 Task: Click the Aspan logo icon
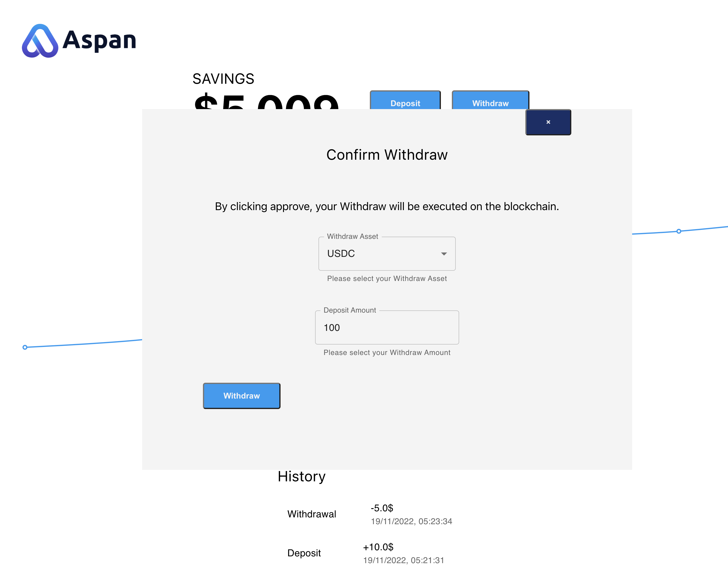(40, 41)
